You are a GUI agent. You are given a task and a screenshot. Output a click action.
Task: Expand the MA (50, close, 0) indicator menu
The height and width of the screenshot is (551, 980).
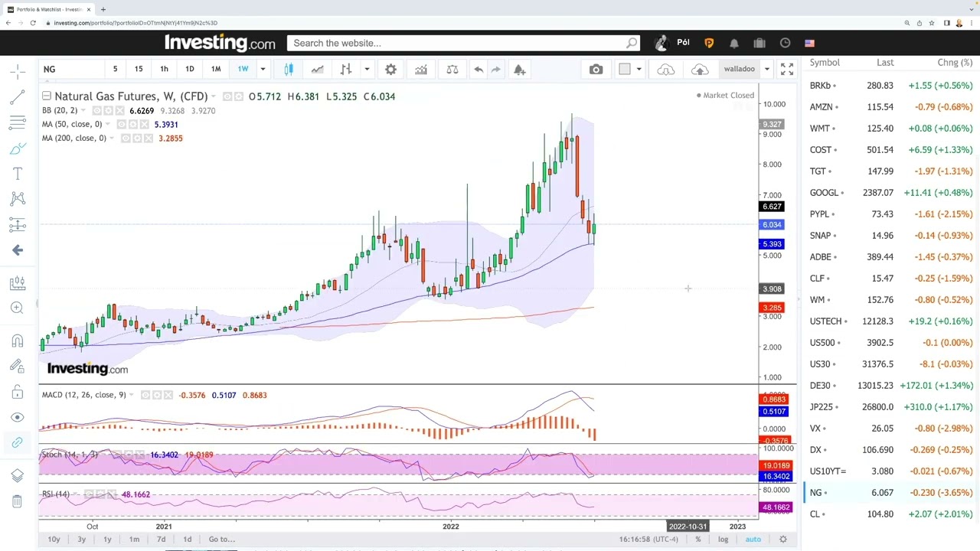[x=108, y=124]
